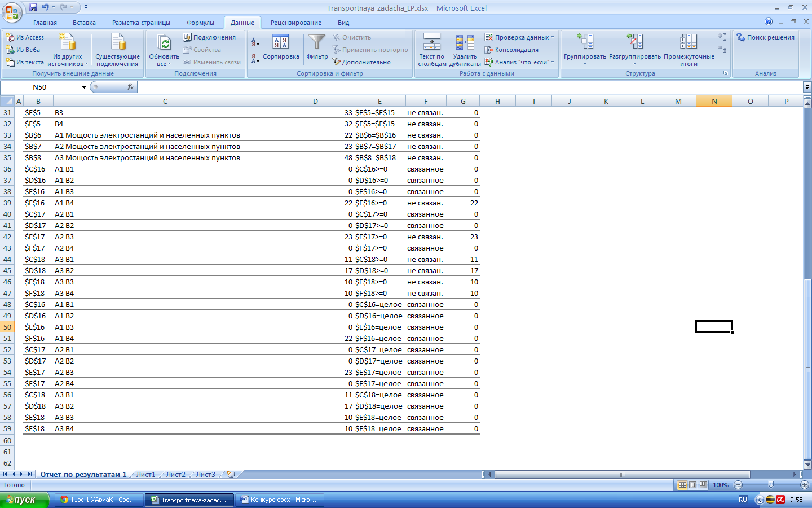Open the Solver (Поиск решения) tool
Viewport: 812px width, 508px height.
[765, 37]
